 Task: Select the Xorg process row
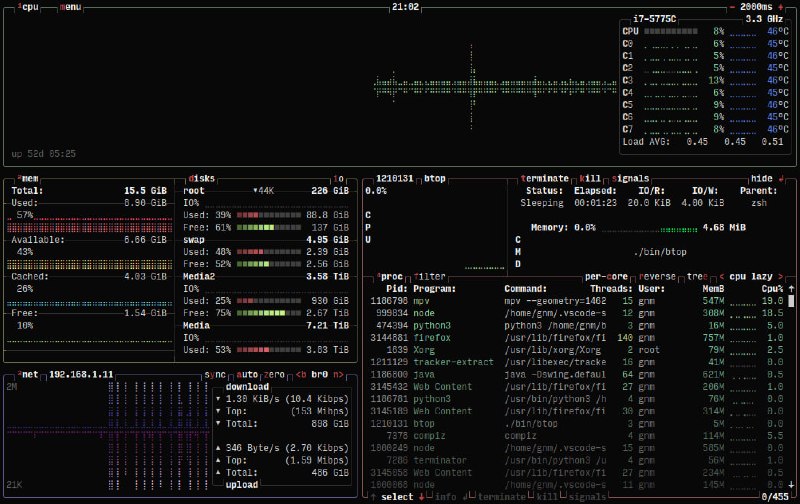(x=577, y=350)
